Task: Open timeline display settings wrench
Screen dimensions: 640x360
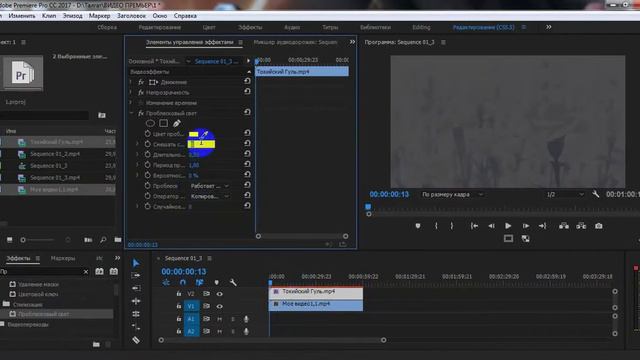Action: pos(233,282)
